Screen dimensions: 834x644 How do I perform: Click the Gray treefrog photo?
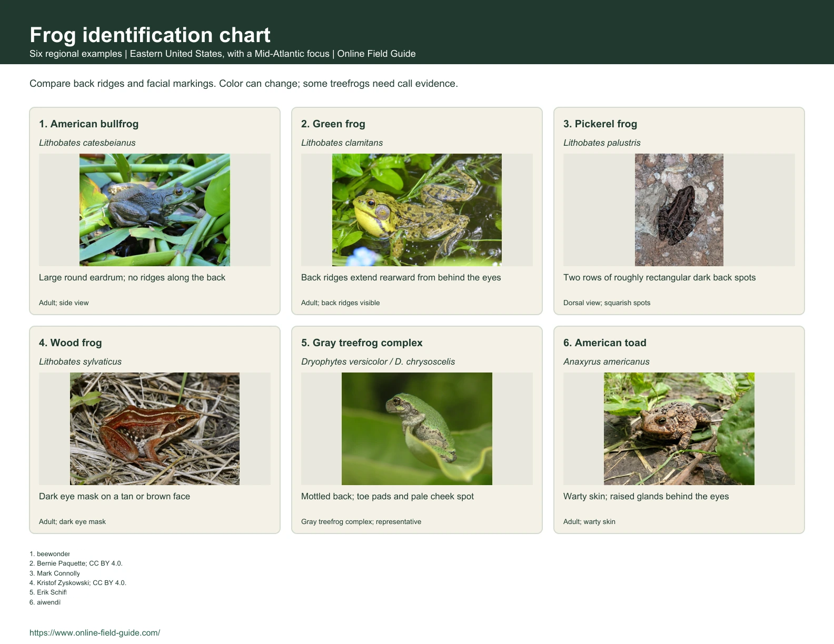[417, 429]
